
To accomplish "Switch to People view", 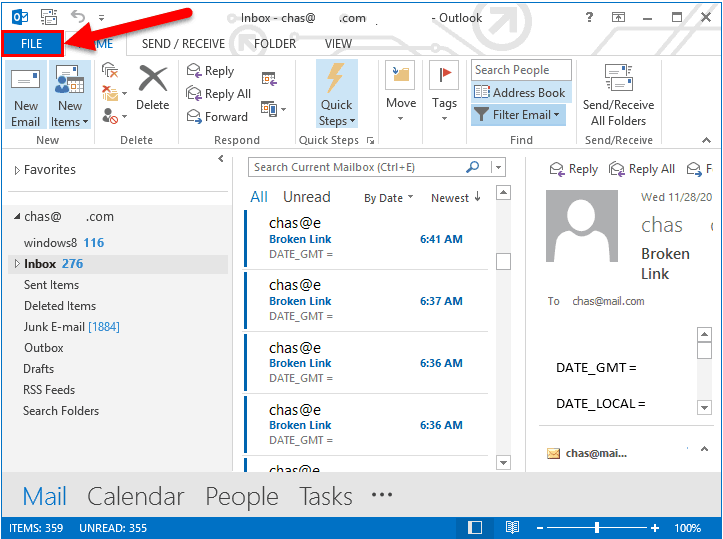I will point(242,497).
